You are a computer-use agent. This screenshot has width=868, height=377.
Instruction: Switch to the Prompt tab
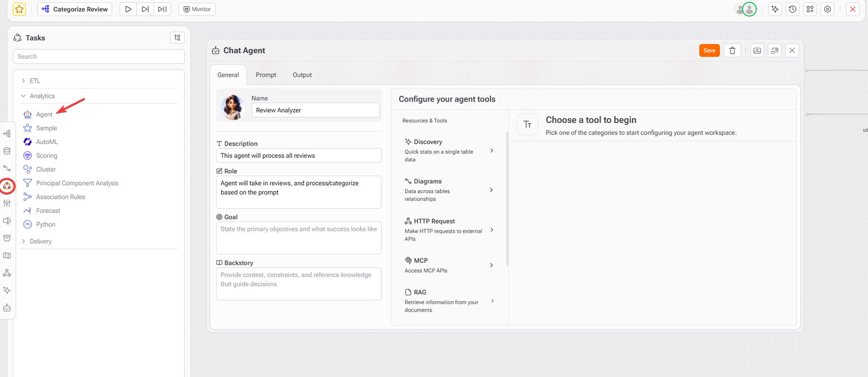pos(266,75)
